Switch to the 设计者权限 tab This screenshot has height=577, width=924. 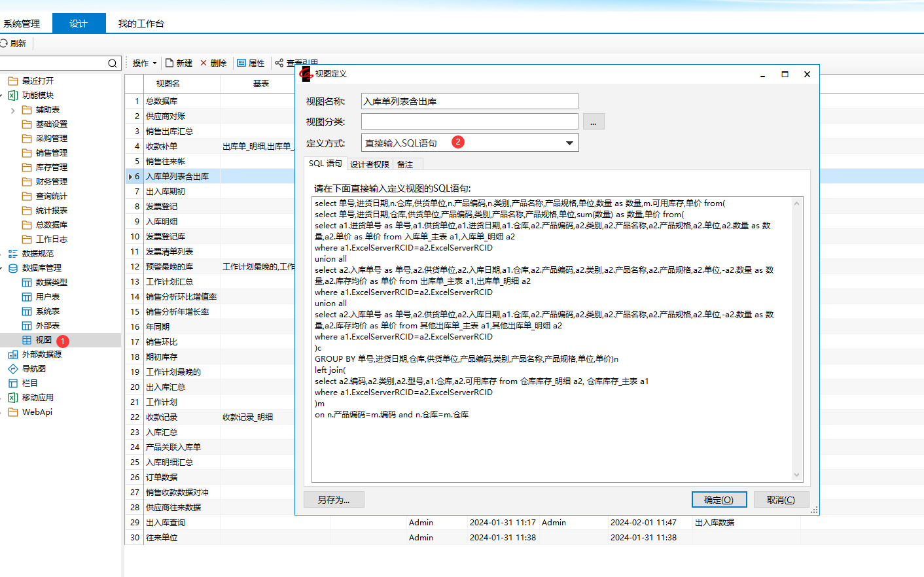pos(369,164)
